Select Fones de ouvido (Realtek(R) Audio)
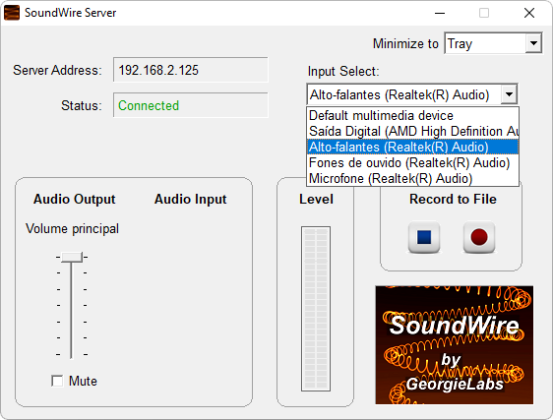The image size is (553, 420). (413, 163)
